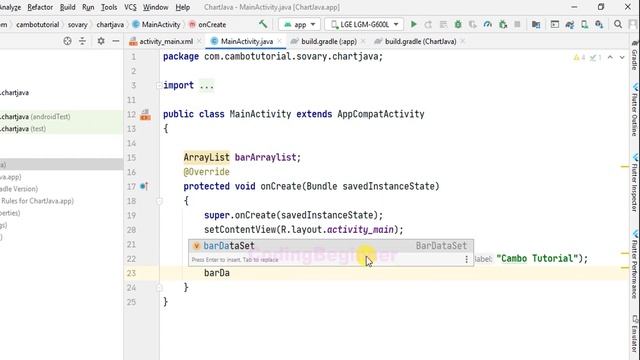Open the Profile app gauge icon
The width and height of the screenshot is (640, 360).
point(487,24)
